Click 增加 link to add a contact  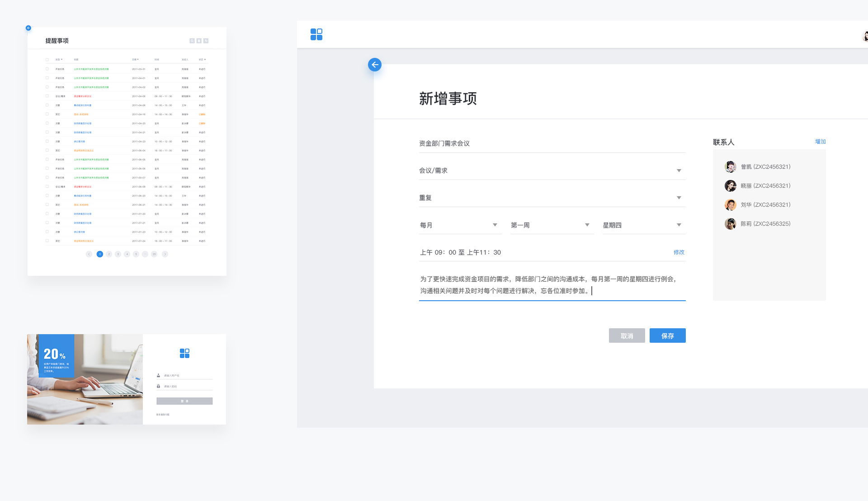(820, 142)
